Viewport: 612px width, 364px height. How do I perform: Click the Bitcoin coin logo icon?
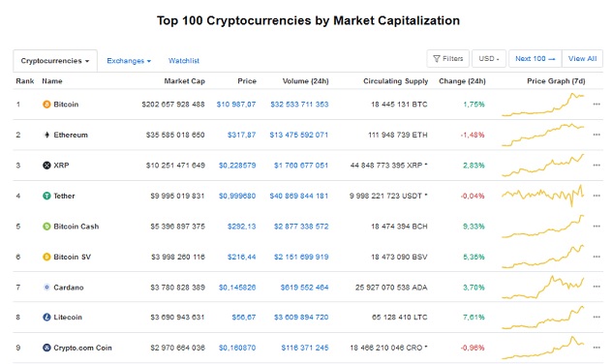pyautogui.click(x=46, y=105)
